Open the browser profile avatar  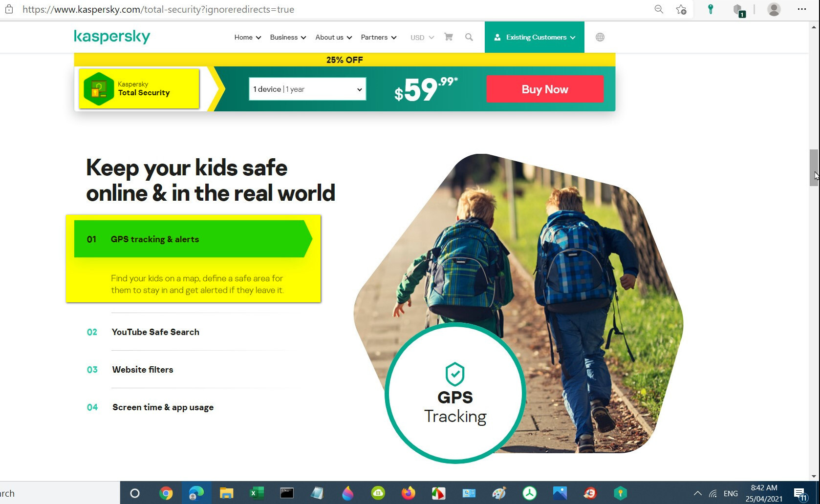tap(774, 9)
